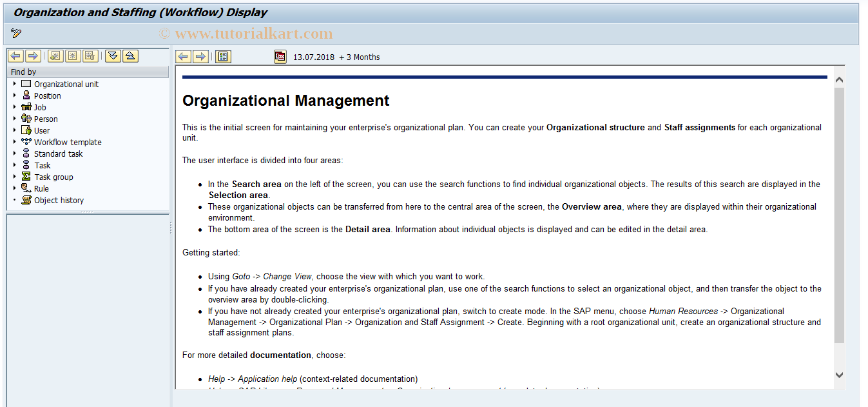The height and width of the screenshot is (407, 868).
Task: Select the Standard task tree entry
Action: pos(59,154)
